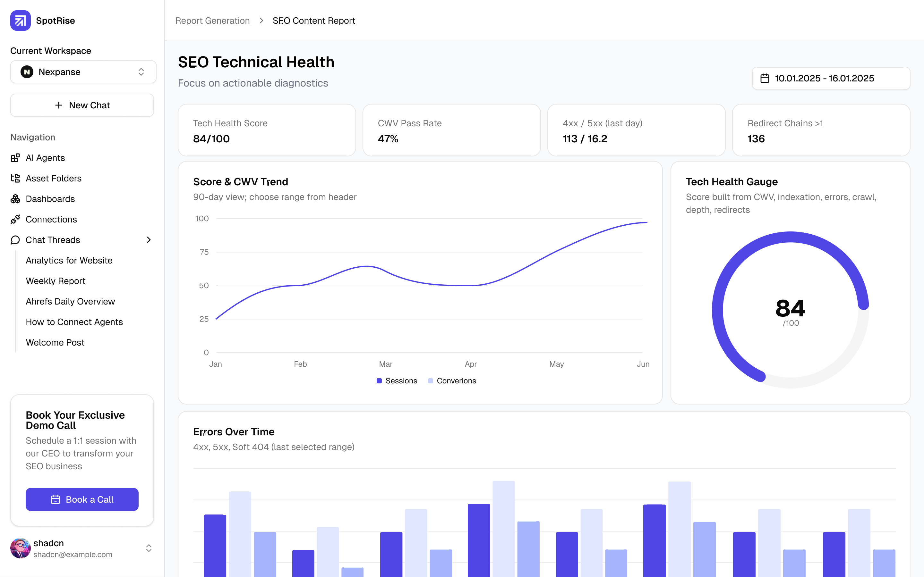
Task: Toggle Sessions series in chart legend
Action: pyautogui.click(x=397, y=381)
